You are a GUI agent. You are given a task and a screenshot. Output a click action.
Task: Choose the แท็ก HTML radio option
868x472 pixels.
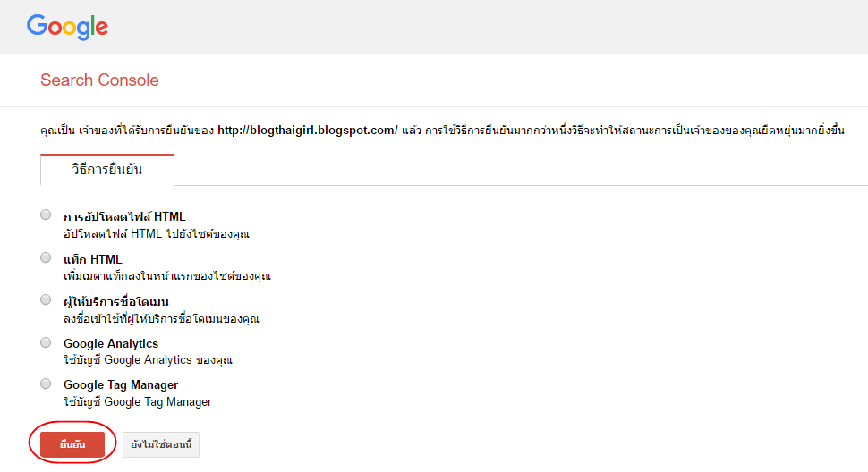pos(46,257)
